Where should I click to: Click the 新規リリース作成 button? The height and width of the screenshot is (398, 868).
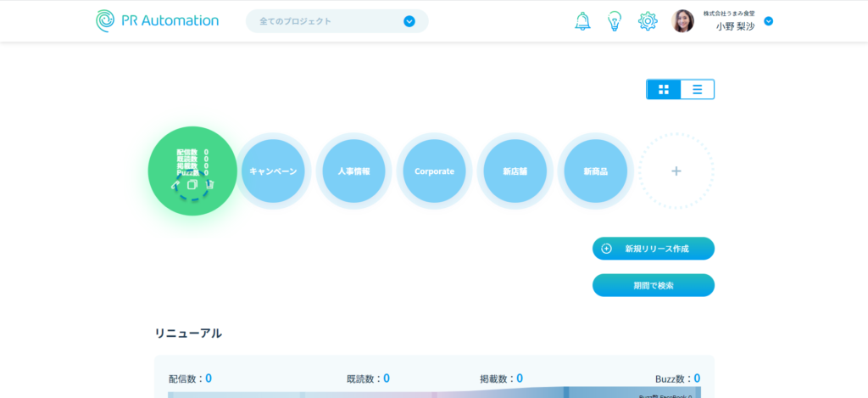click(x=653, y=249)
